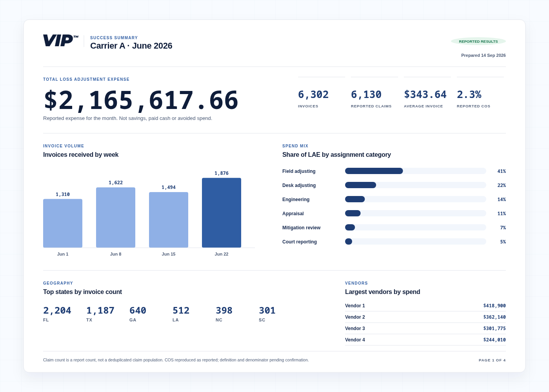This screenshot has height=392, width=549.
Task: Click the Mitigation review progress bar
Action: click(416, 227)
